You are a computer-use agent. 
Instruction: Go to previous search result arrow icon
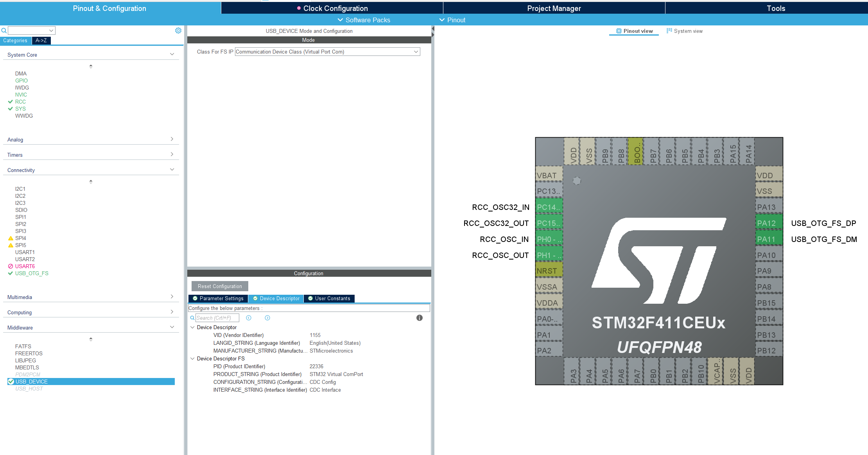tap(249, 318)
